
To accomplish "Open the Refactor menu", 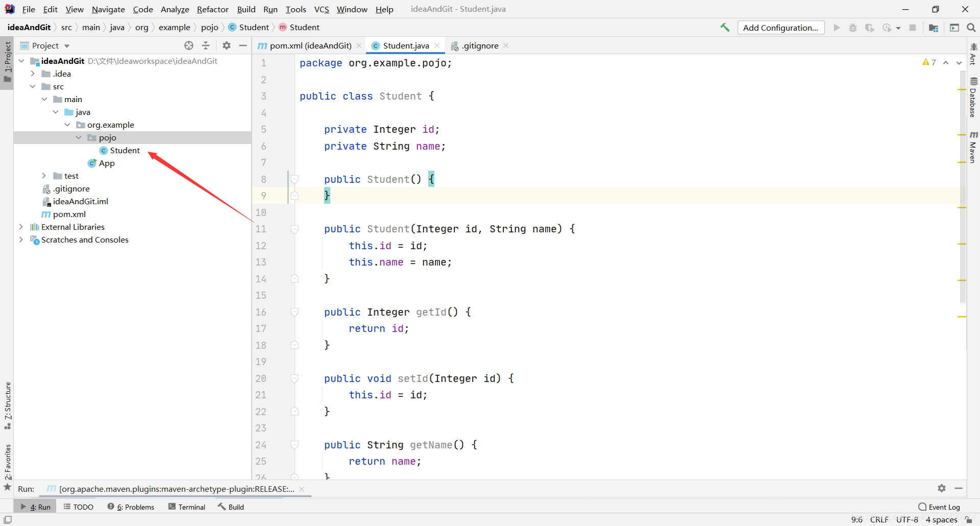I will (212, 9).
